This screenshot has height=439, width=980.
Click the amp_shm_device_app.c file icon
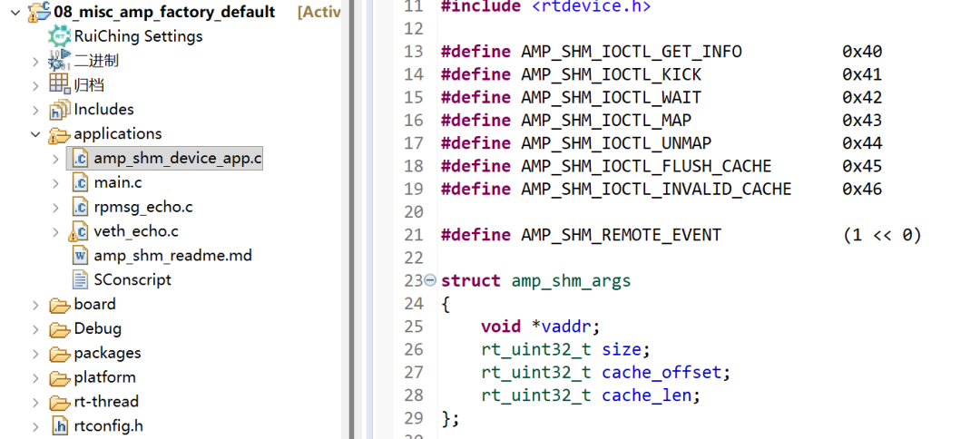(x=80, y=159)
